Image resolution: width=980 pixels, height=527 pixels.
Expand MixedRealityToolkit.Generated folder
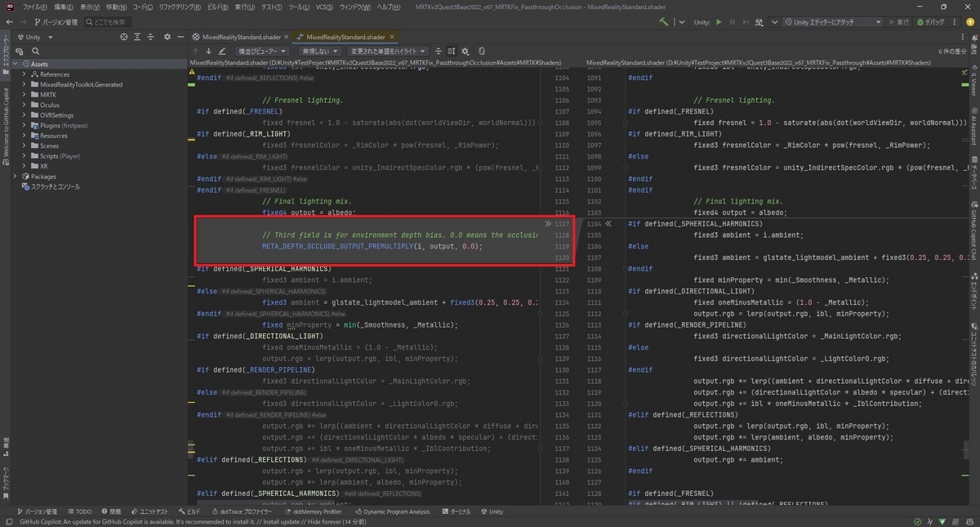[x=24, y=84]
